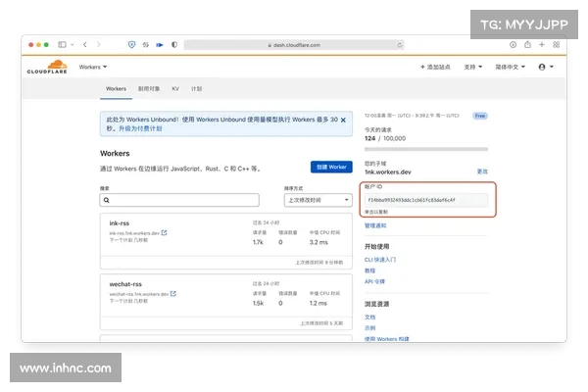
Task: Click the 创建 Worker button
Action: tap(331, 167)
